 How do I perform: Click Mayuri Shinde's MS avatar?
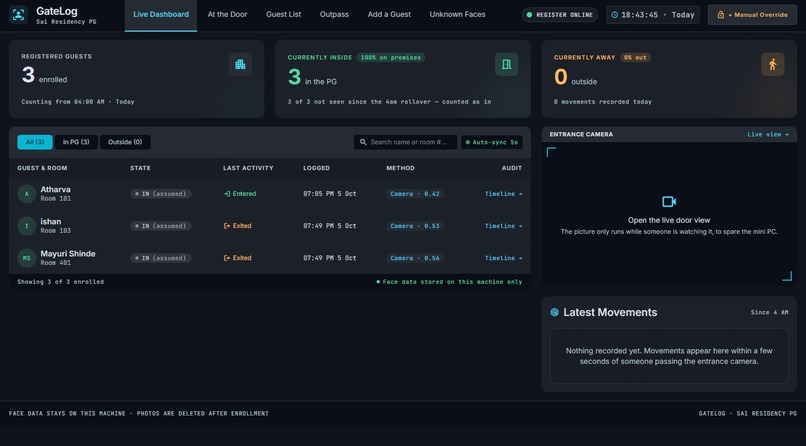click(27, 258)
